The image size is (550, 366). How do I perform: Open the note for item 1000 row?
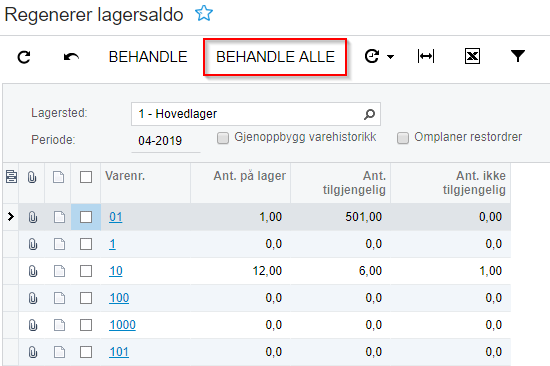59,325
